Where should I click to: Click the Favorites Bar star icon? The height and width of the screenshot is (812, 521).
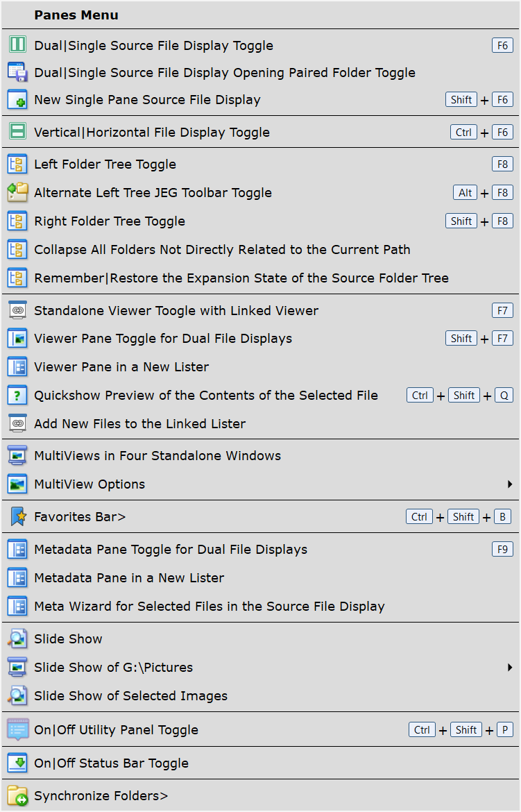17,516
